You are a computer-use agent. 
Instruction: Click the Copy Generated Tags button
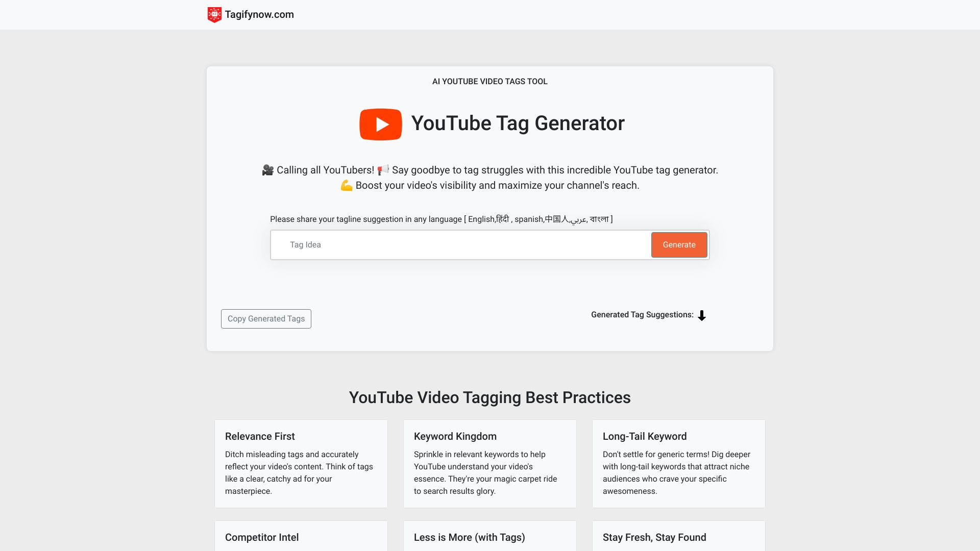(x=266, y=318)
